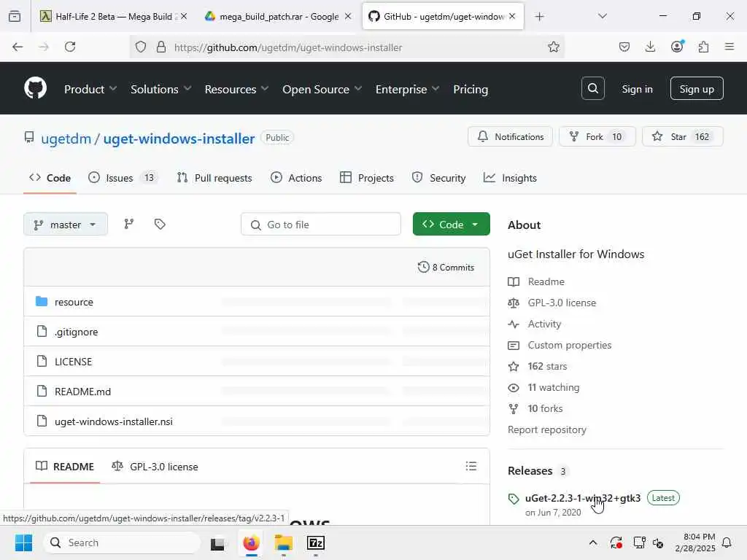Star the repository with Star button
The width and height of the screenshot is (747, 560).
[683, 136]
